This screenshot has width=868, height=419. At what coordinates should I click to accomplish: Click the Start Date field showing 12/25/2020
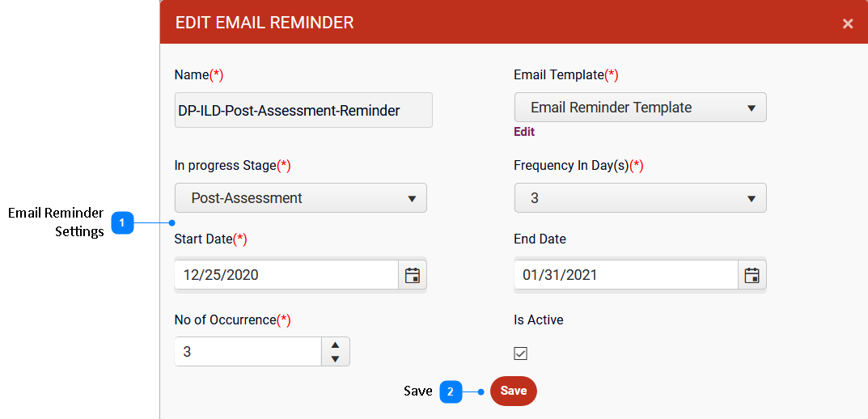coord(286,275)
